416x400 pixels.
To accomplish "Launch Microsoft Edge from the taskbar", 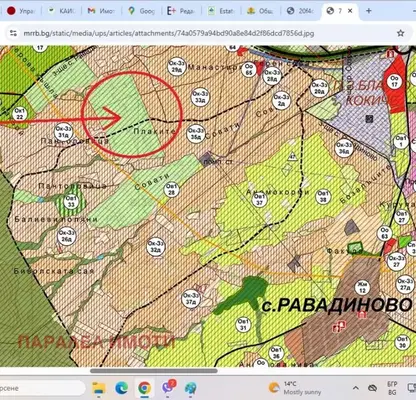I will pos(122,388).
